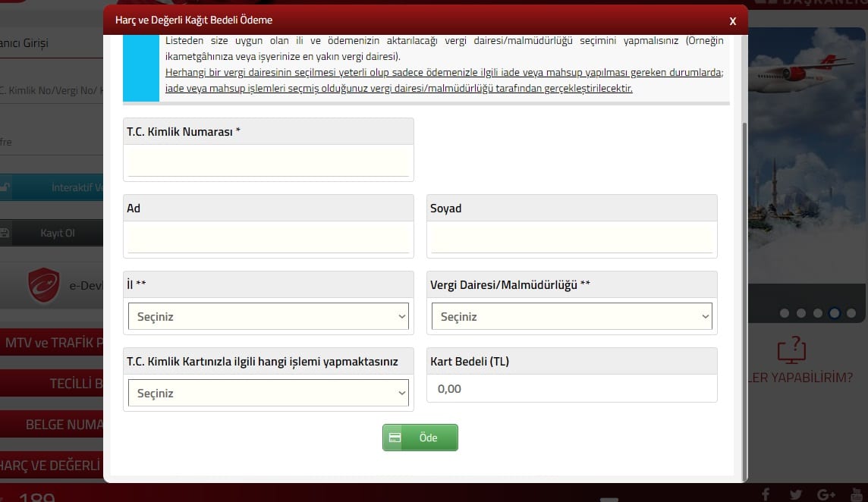Close the Harç ve Değerli Kağıt dialog
This screenshot has width=868, height=502.
tap(732, 21)
